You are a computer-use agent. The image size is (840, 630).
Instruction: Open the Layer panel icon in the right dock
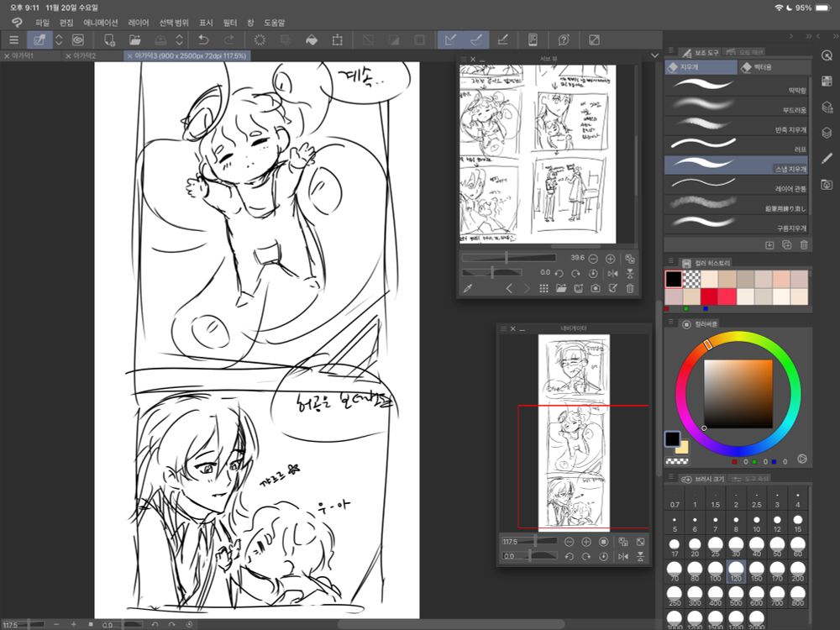(x=827, y=133)
